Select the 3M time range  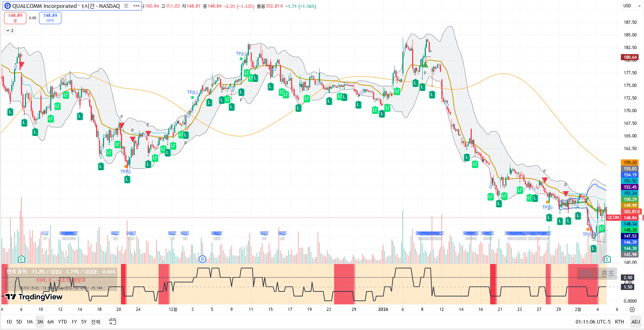pos(40,322)
